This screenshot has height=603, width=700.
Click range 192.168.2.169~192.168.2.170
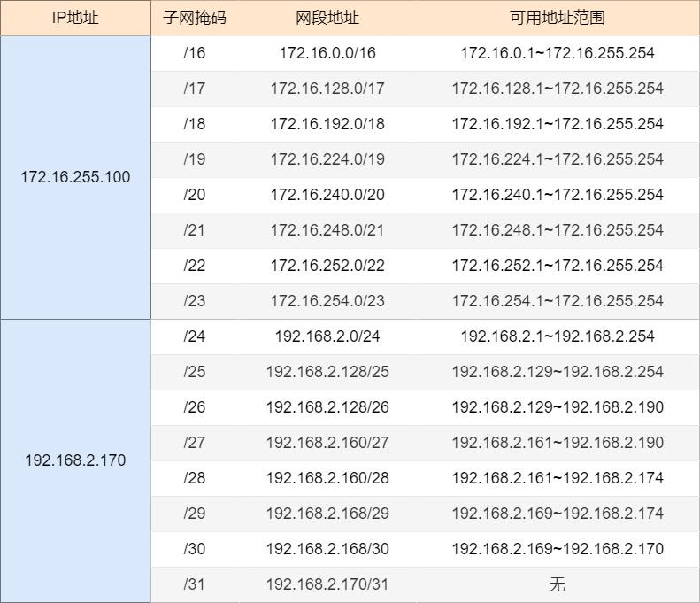[558, 549]
